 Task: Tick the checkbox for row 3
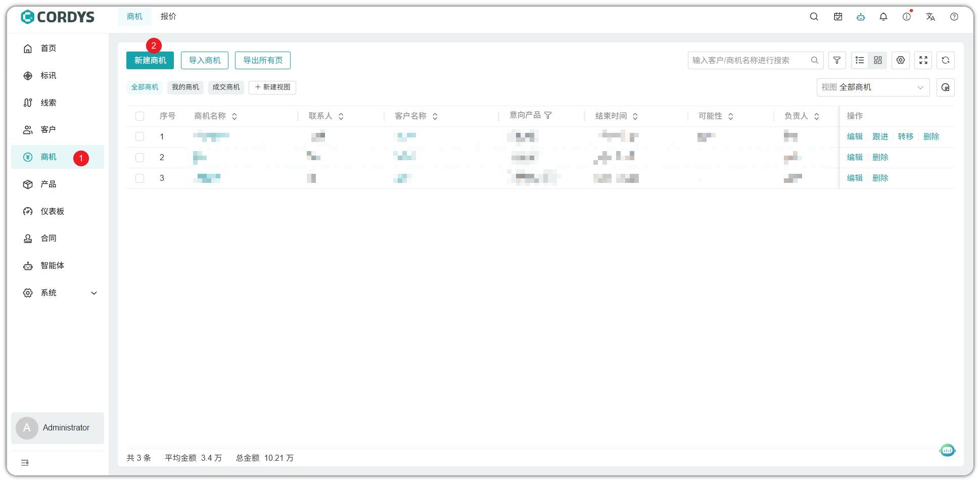tap(140, 178)
